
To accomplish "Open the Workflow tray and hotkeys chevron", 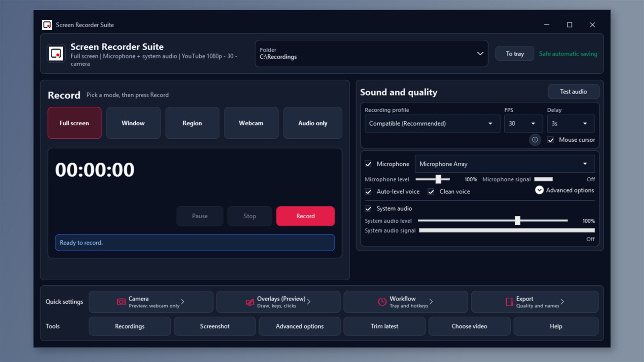I will 431,302.
